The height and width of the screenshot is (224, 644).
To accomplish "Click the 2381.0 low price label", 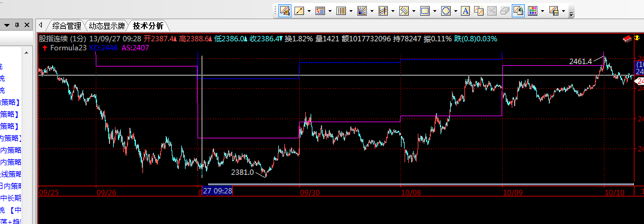I will pyautogui.click(x=242, y=172).
